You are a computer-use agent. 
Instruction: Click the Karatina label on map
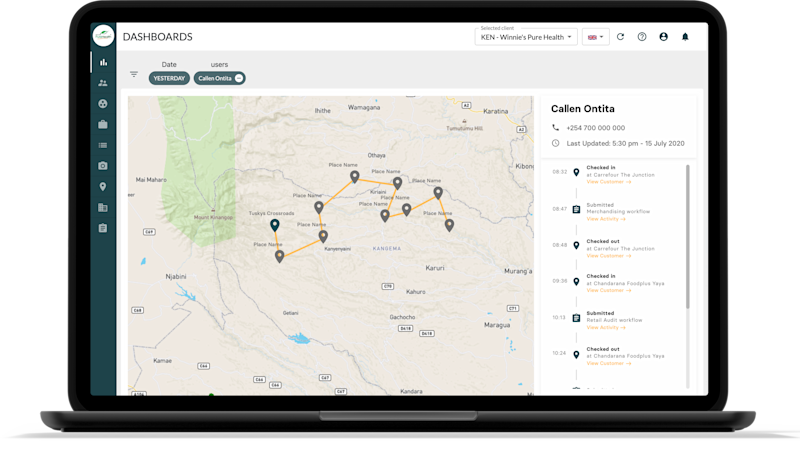pyautogui.click(x=495, y=111)
